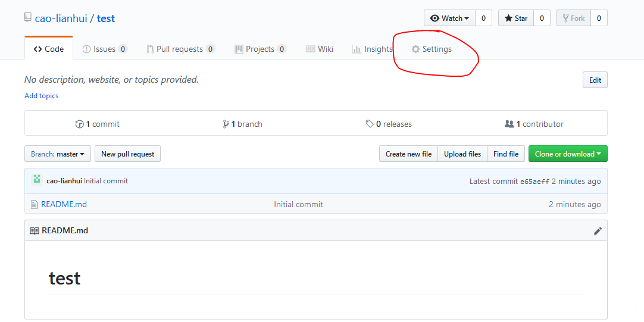Click the tag icon next to 0 releases

pyautogui.click(x=370, y=124)
